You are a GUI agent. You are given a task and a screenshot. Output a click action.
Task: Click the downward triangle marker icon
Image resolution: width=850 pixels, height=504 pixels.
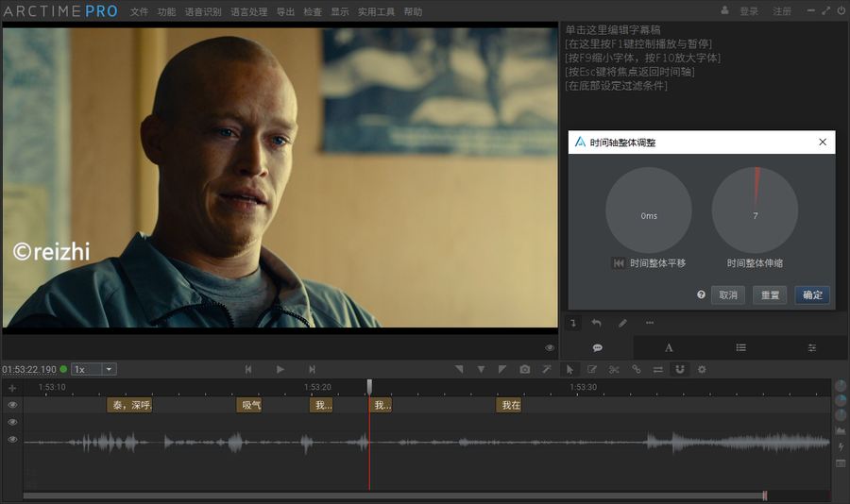point(481,370)
